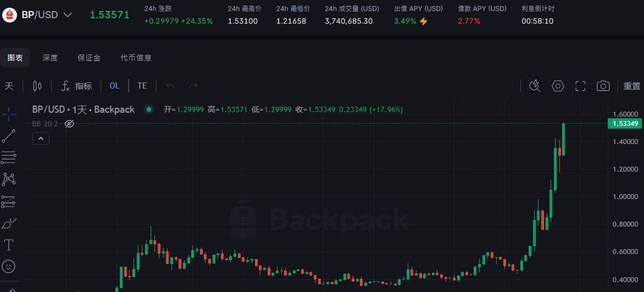644x292 pixels.
Task: Click the borrow APY 2.77% value
Action: tap(469, 21)
